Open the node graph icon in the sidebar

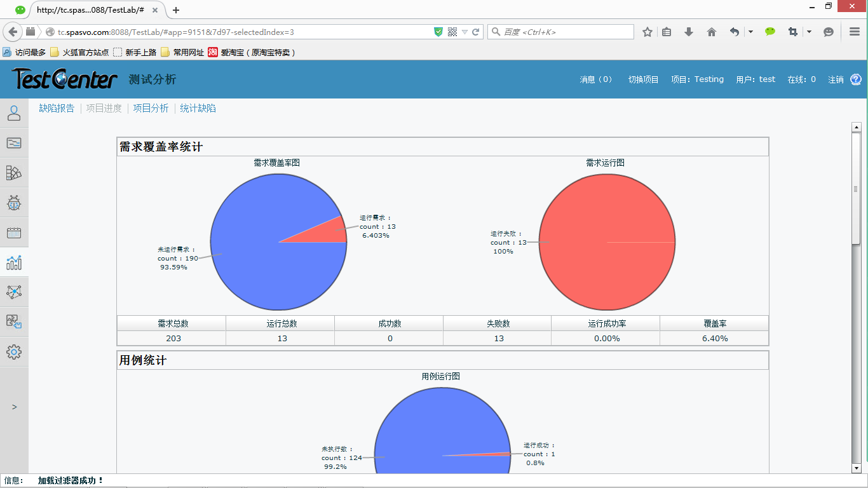(14, 292)
